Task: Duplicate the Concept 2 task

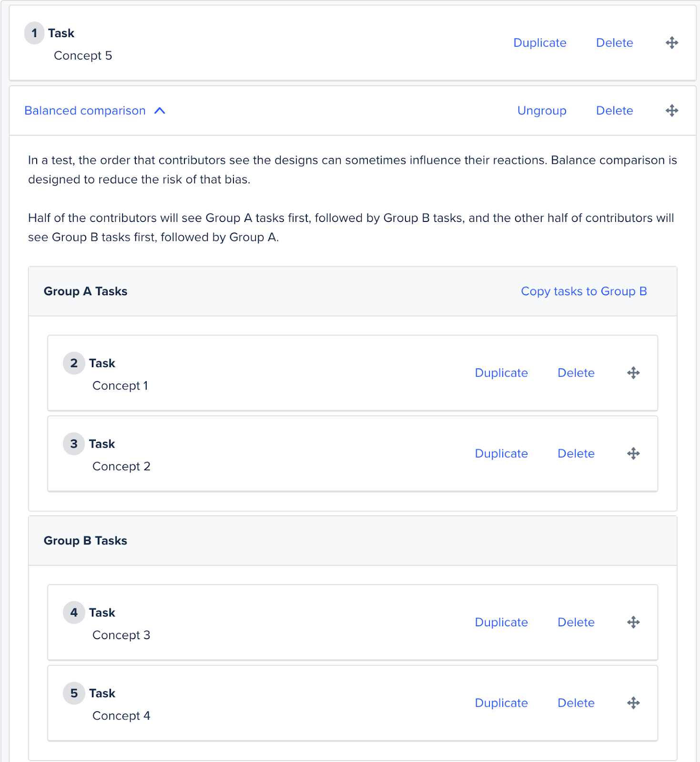Action: [x=501, y=453]
